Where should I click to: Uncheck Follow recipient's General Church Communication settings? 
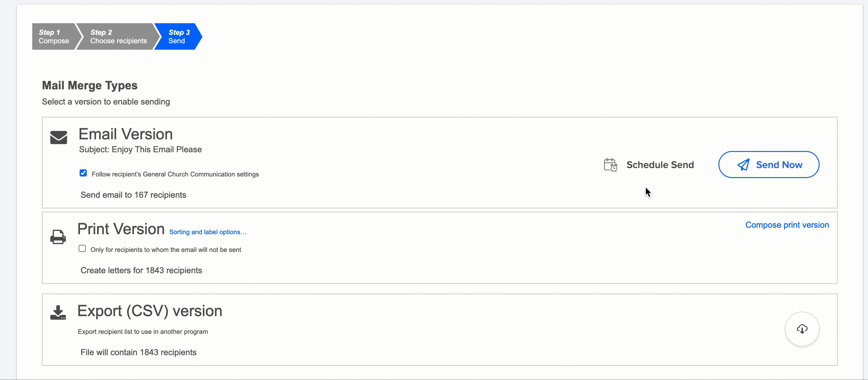click(83, 173)
